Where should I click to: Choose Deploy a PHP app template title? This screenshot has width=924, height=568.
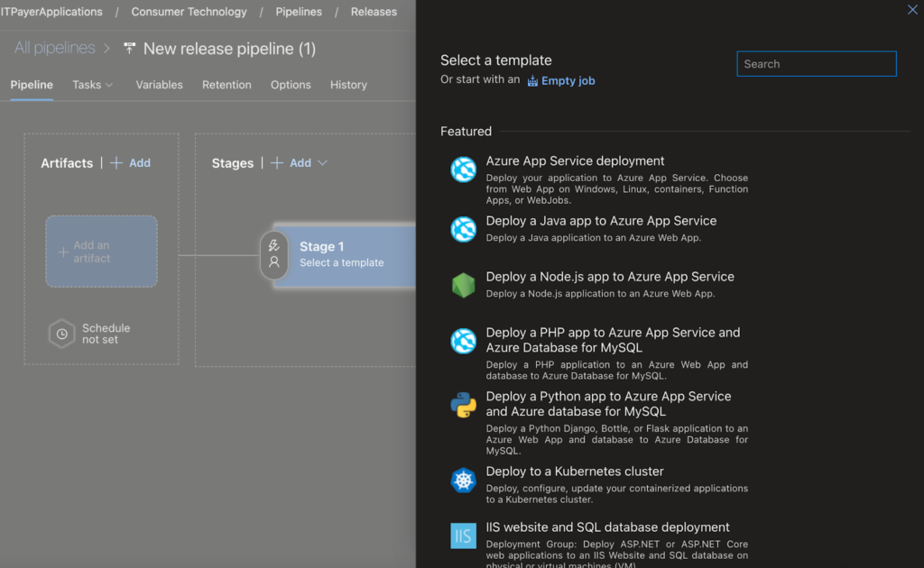point(613,340)
